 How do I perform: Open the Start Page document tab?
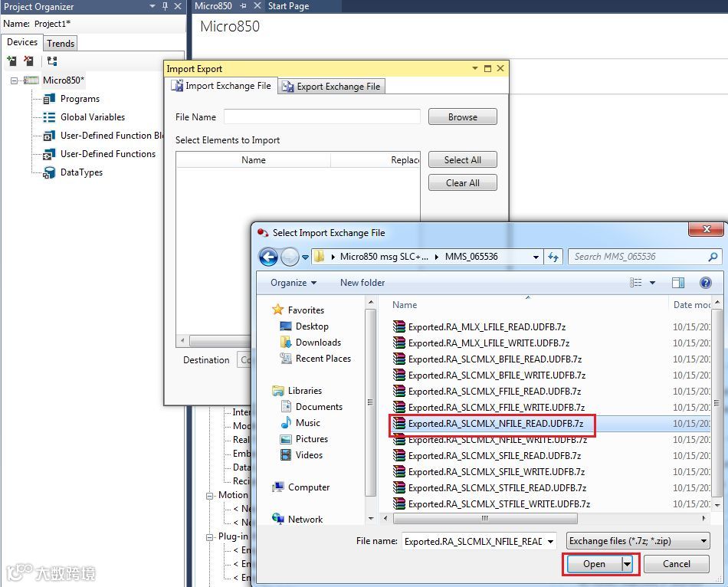coord(288,6)
